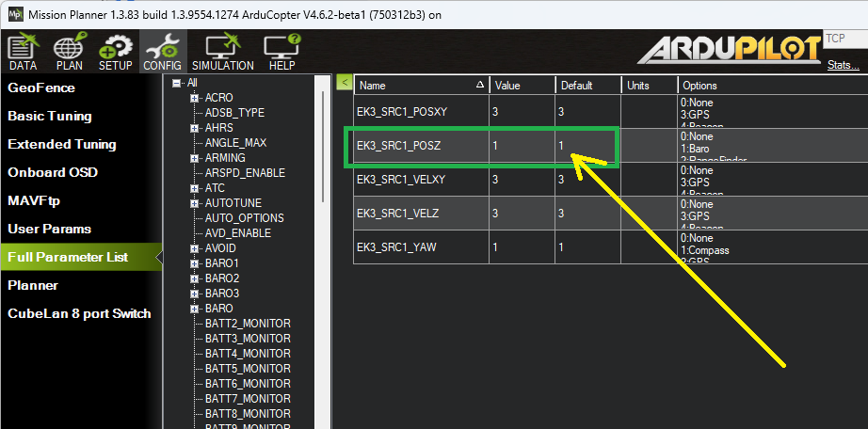The image size is (868, 429).
Task: Edit the EK3_SRC1_POSZ value cell
Action: coord(521,146)
